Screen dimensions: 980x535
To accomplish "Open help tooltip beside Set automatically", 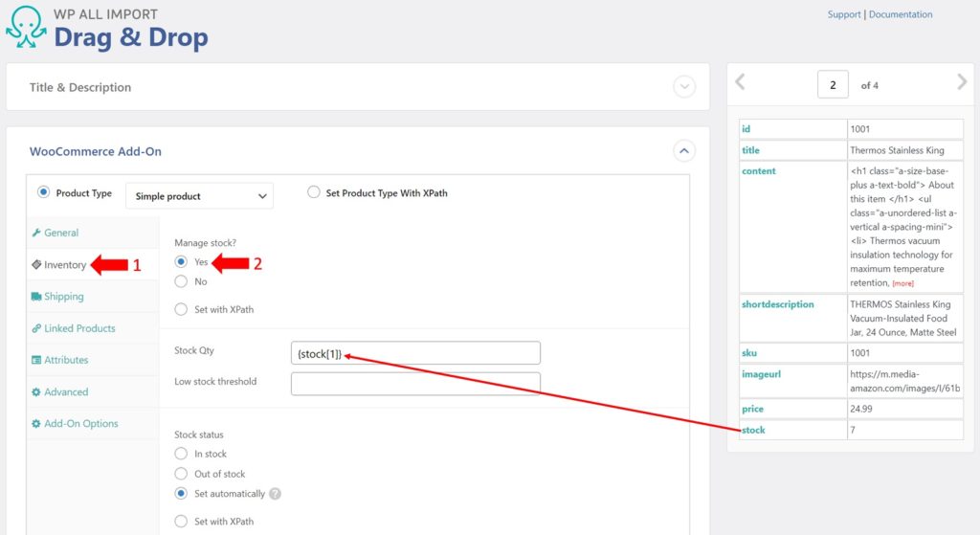I will coord(275,494).
